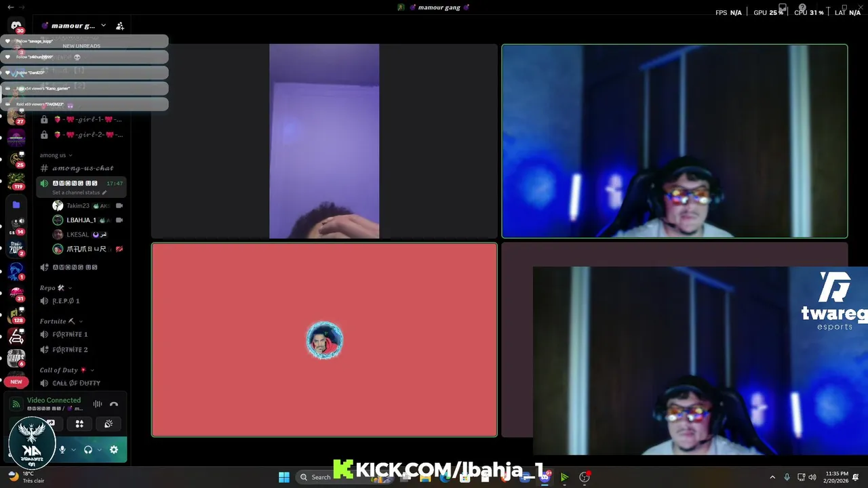
Task: Open the activities button in voice panel
Action: click(79, 424)
